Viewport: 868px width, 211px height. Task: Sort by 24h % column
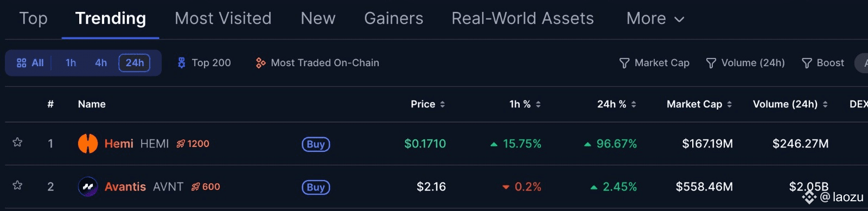point(617,104)
